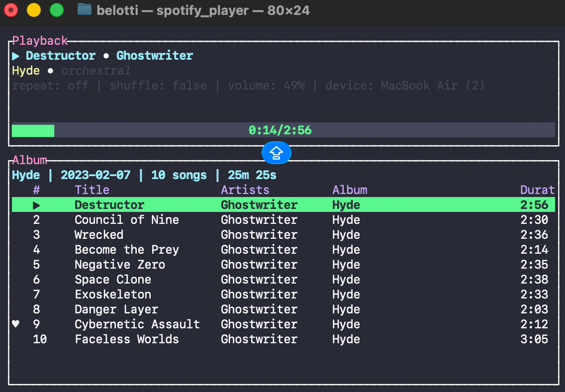
Task: Click the yellow Hyde album name in Playback
Action: pos(26,71)
